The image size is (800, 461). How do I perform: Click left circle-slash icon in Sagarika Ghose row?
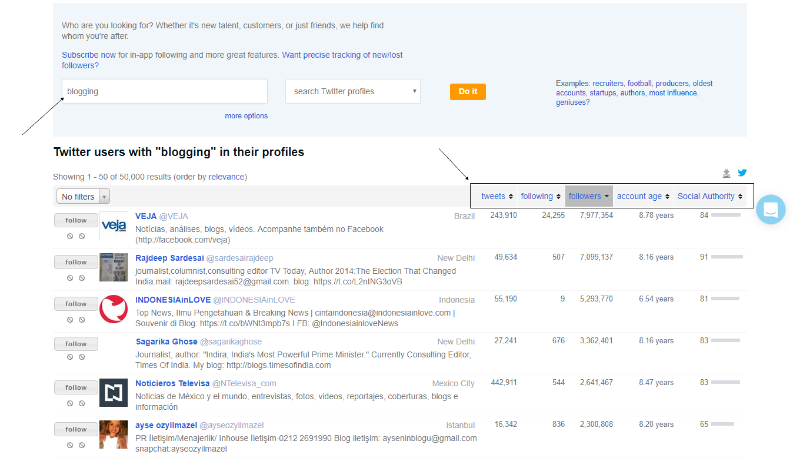coord(70,357)
